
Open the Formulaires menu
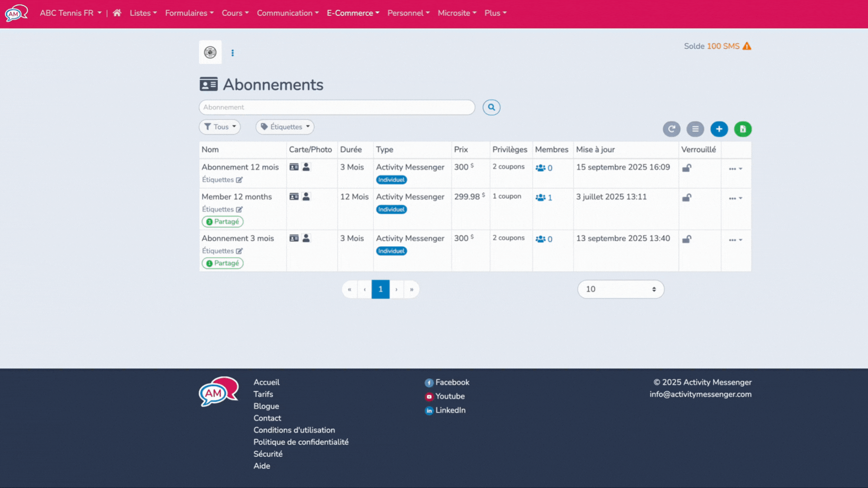189,13
